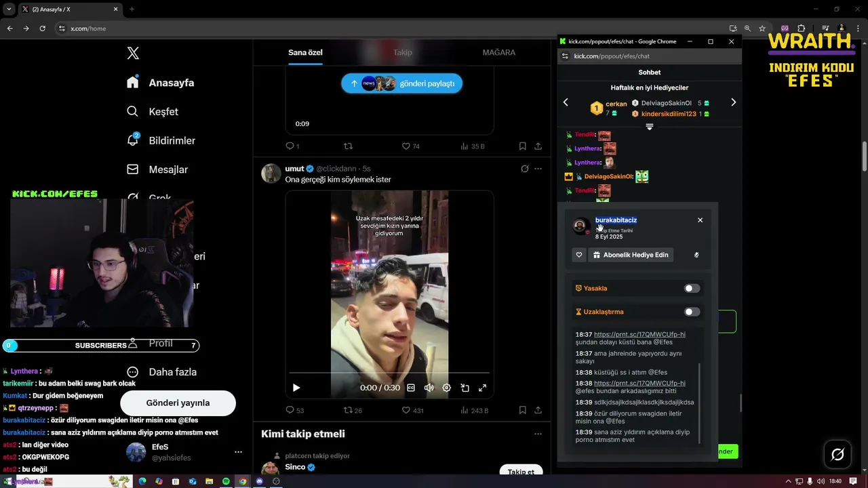Like the upper post with 74 likes
Screen dimensions: 868x488
[406, 146]
